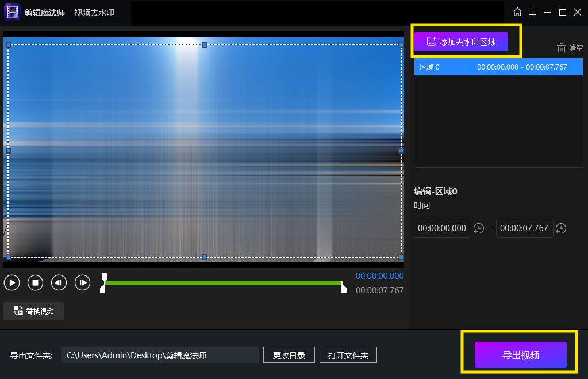Click total duration 00:00:07.767 below timeline

point(379,290)
